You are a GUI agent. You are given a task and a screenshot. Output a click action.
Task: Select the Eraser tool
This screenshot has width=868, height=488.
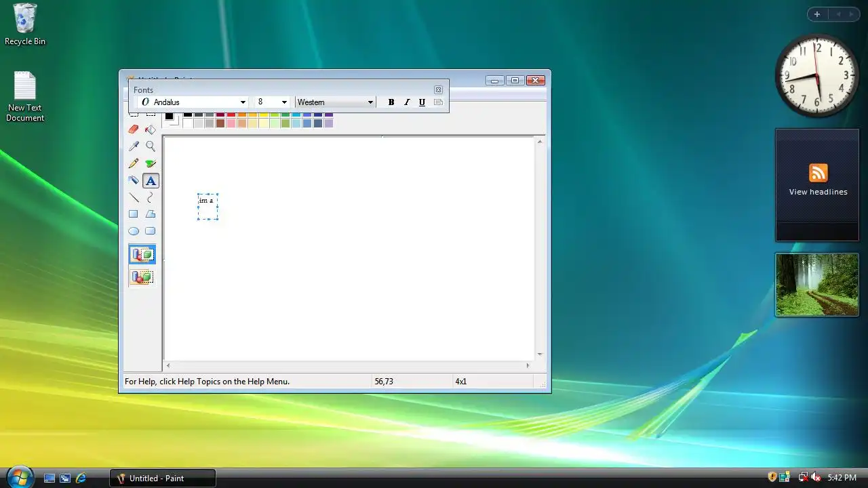tap(134, 129)
